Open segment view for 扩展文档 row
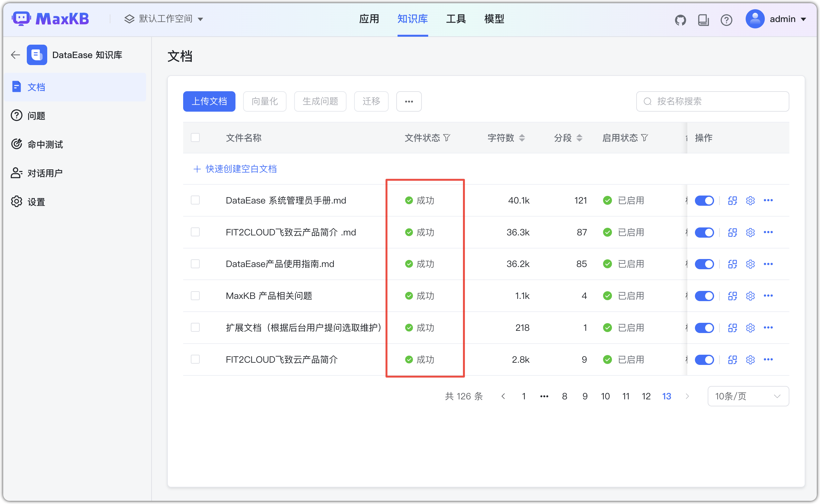 coord(732,328)
